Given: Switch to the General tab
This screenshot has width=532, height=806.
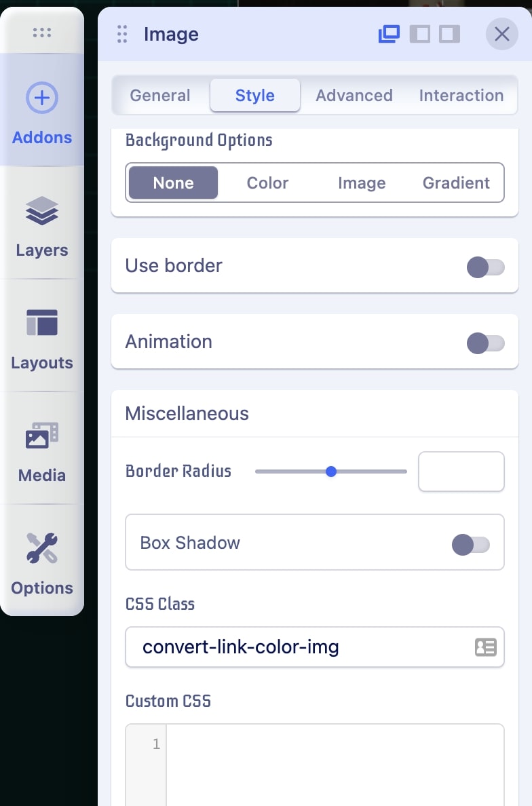Looking at the screenshot, I should click(160, 96).
